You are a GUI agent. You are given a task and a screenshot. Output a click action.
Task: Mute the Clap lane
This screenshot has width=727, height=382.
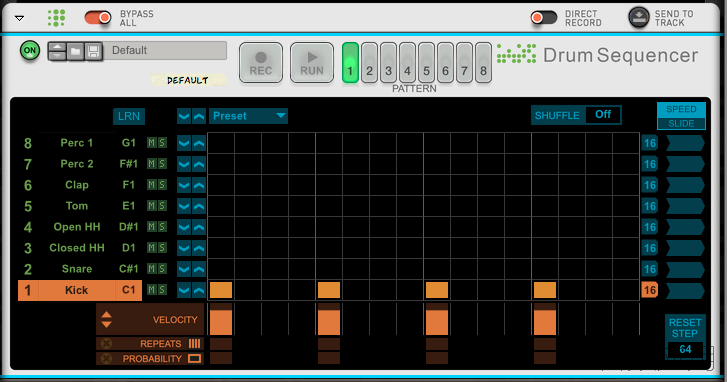click(x=152, y=185)
